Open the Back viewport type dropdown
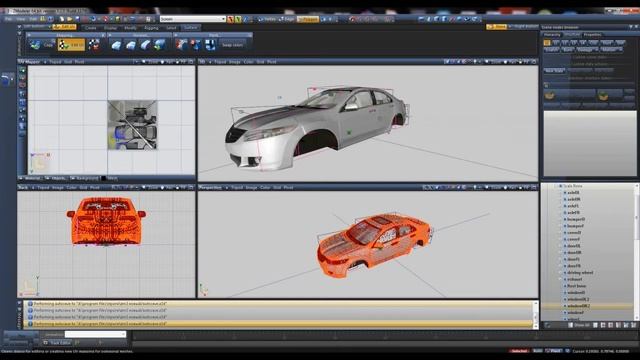The width and height of the screenshot is (640, 360). tap(32, 187)
